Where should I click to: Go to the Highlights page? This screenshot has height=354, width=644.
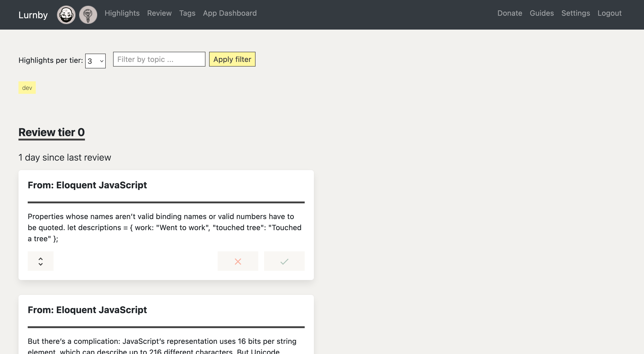click(x=122, y=13)
